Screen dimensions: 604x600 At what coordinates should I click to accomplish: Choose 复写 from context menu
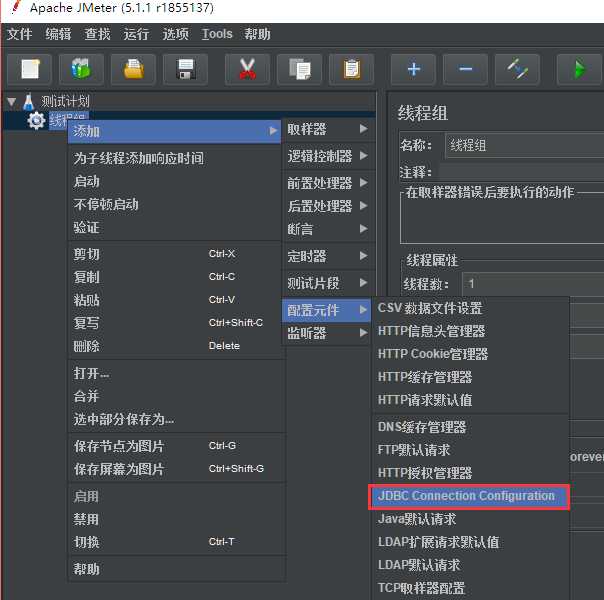click(174, 323)
